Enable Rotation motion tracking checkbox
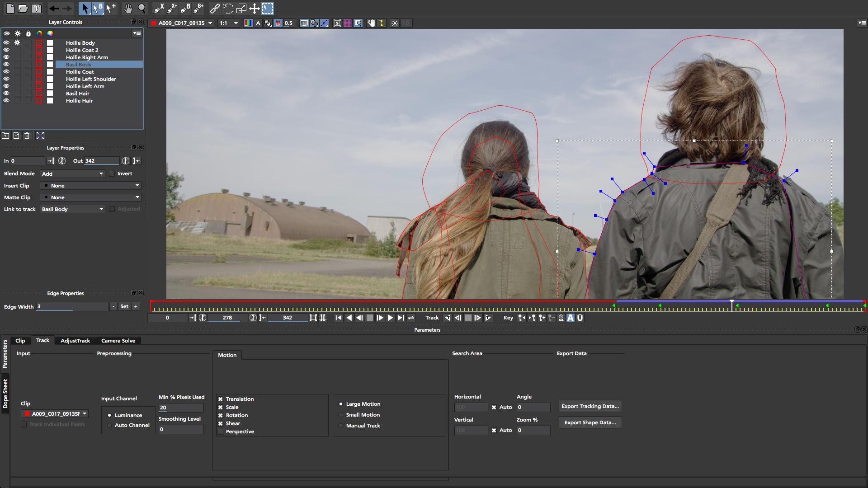This screenshot has height=488, width=868. [x=221, y=415]
